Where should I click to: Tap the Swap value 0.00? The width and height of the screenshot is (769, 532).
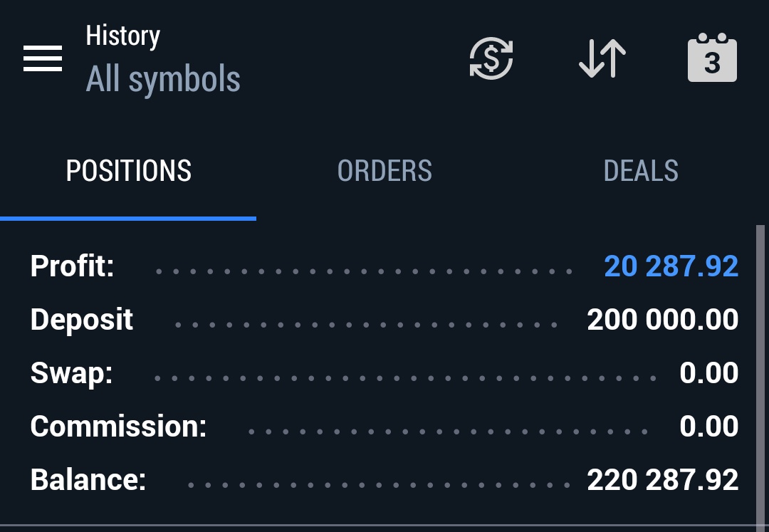[708, 373]
